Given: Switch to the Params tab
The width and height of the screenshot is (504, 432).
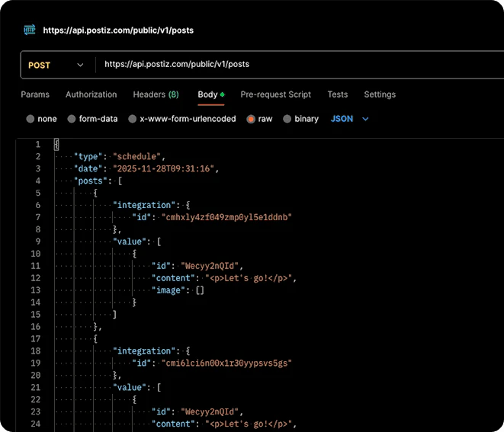Looking at the screenshot, I should point(35,94).
